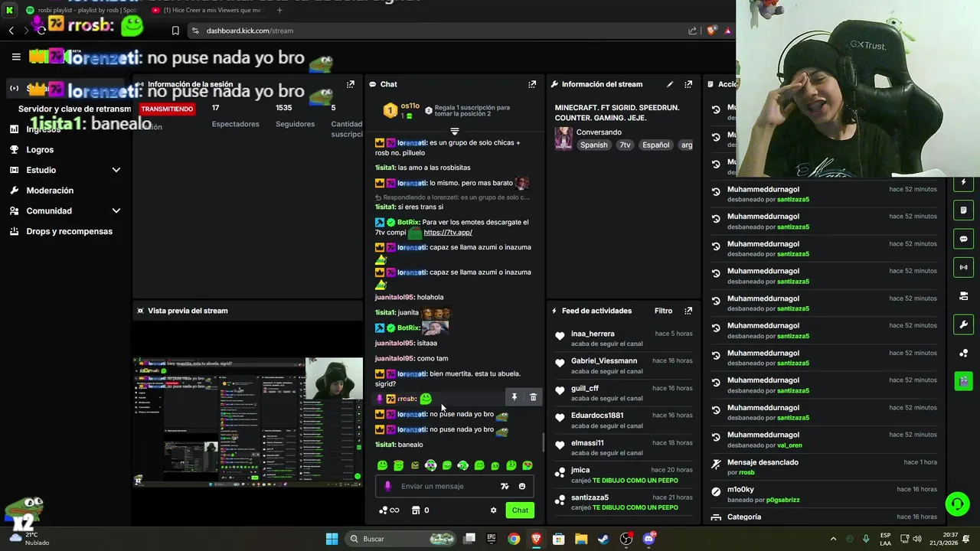Open File Explorer from the taskbar
This screenshot has width=980, height=551.
[581, 539]
